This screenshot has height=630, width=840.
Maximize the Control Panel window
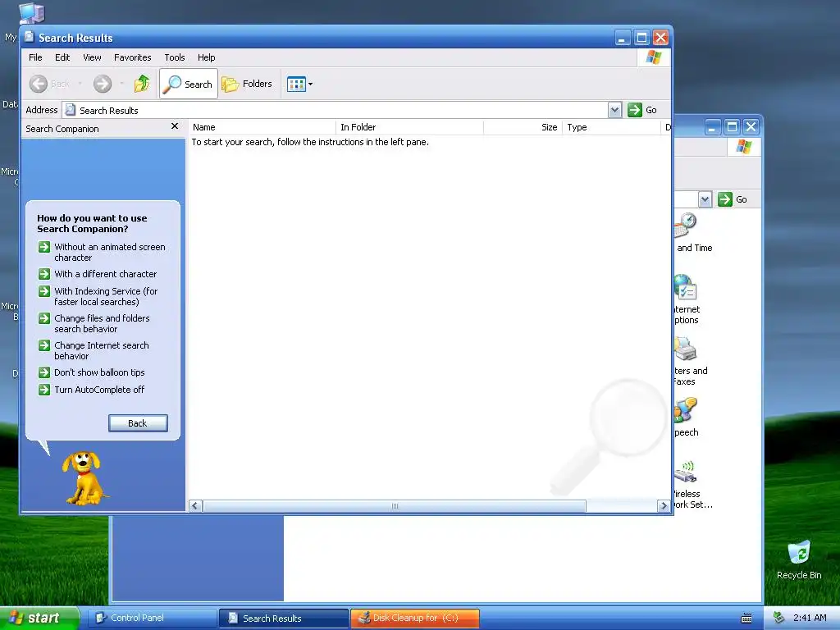click(732, 127)
